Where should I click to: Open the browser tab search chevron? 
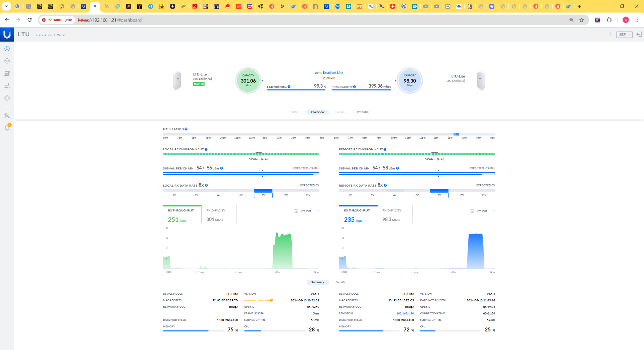pyautogui.click(x=6, y=6)
